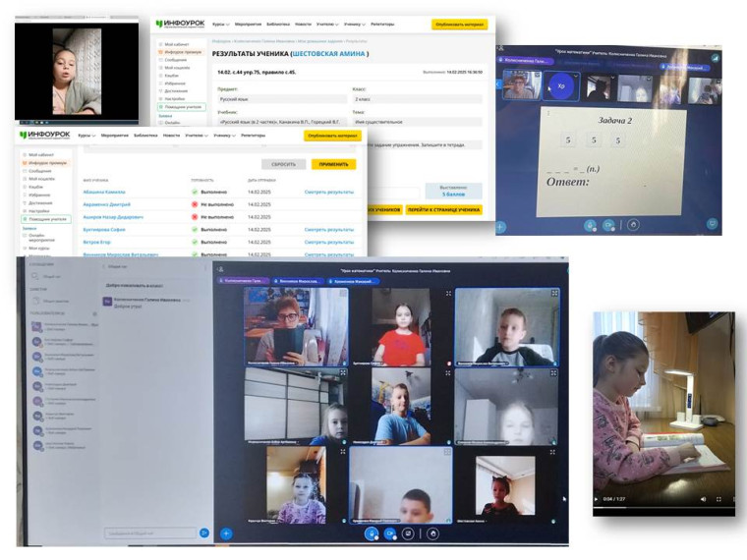Fullscreen the video of the girl writing
747x560 pixels.
tap(718, 499)
